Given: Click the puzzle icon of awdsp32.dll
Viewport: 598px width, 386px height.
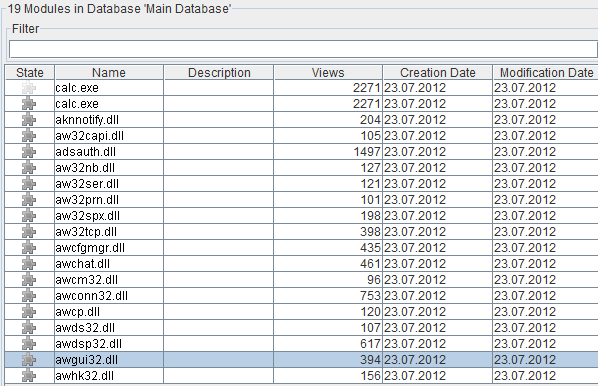Looking at the screenshot, I should pyautogui.click(x=29, y=344).
